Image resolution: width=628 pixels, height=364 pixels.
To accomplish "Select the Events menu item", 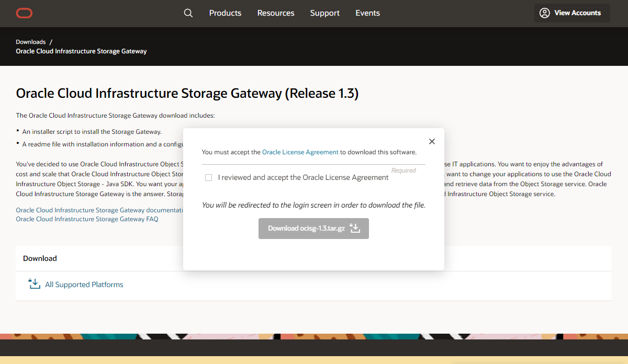I will click(x=367, y=13).
